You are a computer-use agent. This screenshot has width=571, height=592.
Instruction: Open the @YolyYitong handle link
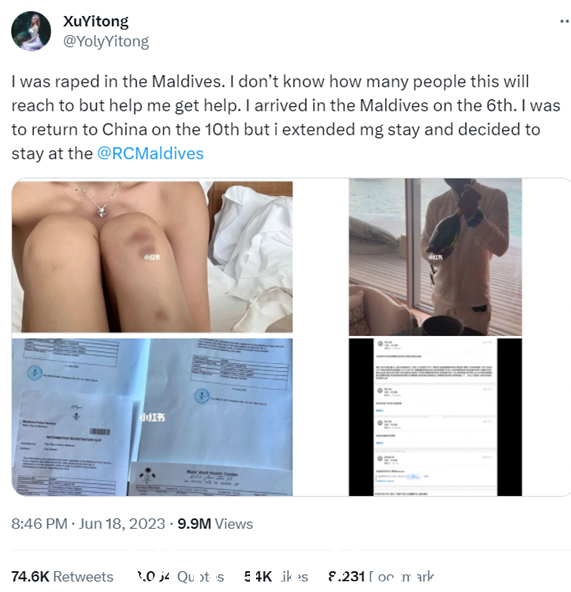tap(106, 41)
